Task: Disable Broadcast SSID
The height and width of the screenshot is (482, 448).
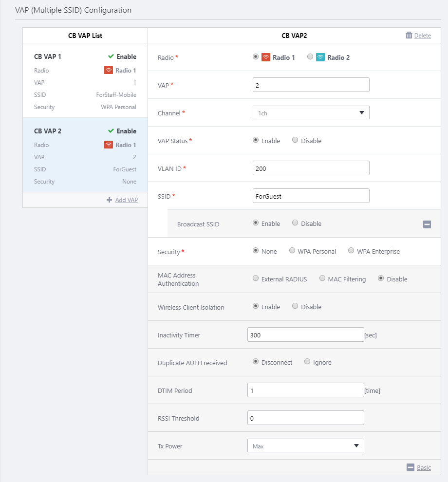Action: tap(295, 223)
